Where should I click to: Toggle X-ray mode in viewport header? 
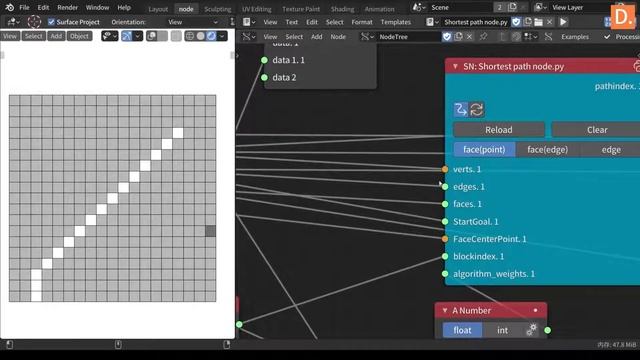[x=176, y=36]
